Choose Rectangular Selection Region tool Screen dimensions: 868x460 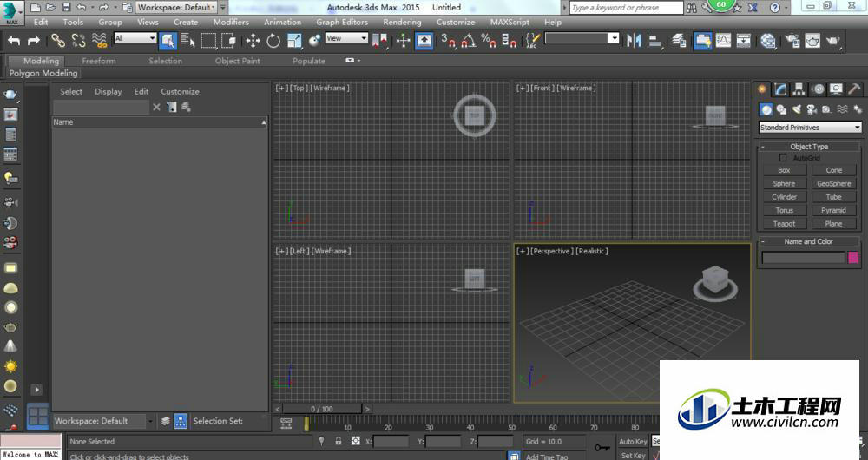click(x=208, y=41)
